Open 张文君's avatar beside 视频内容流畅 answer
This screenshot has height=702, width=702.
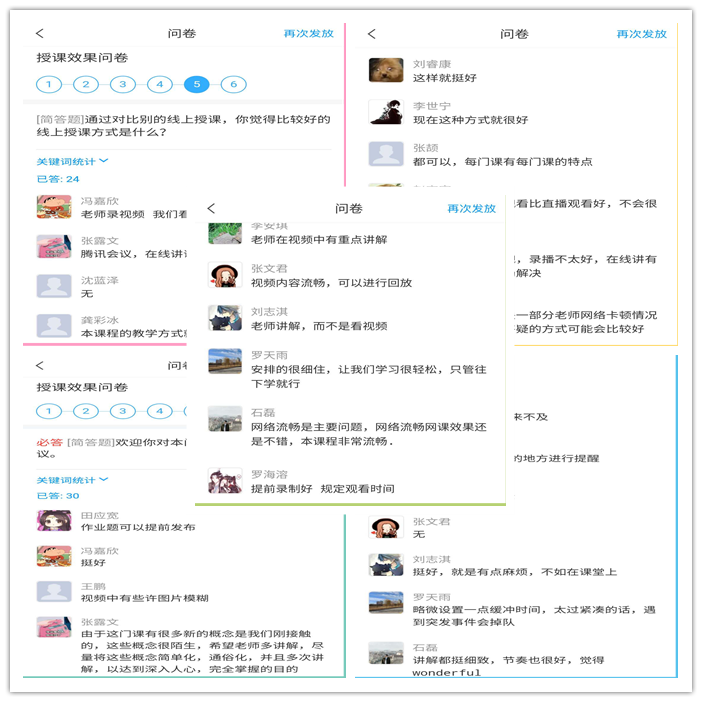point(225,275)
